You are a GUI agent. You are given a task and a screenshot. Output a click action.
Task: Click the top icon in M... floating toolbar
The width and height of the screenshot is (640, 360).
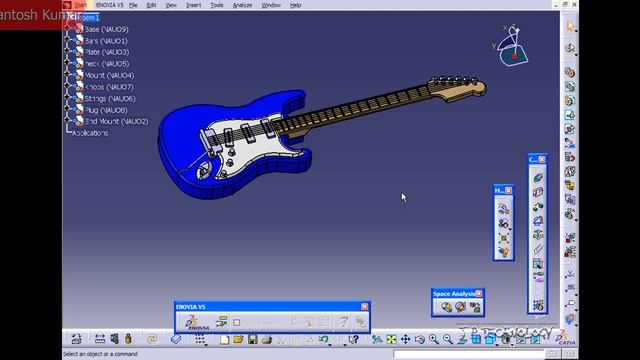[x=504, y=209]
